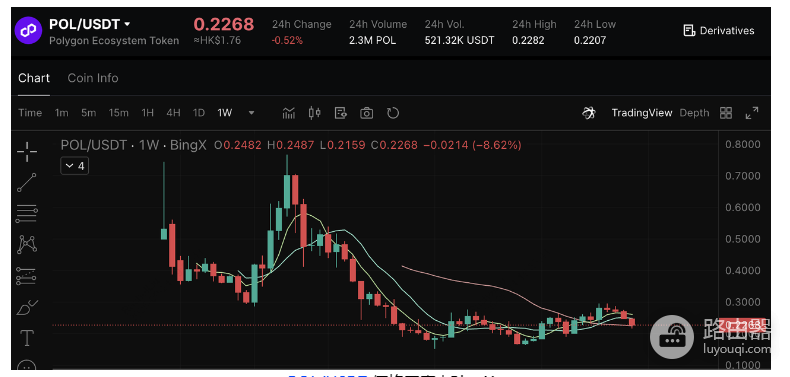Switch to the Chart tab
790x377 pixels.
click(x=34, y=78)
